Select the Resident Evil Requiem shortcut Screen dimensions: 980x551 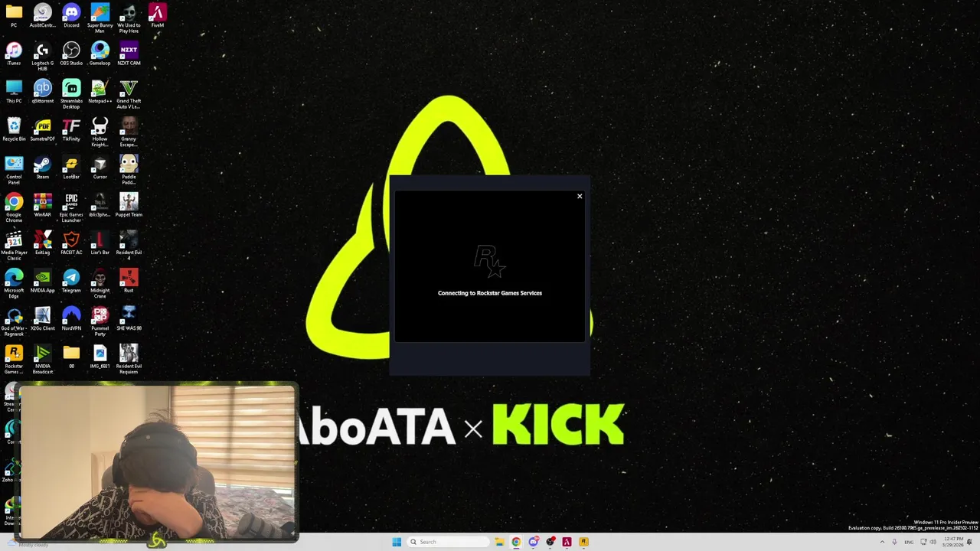point(129,360)
